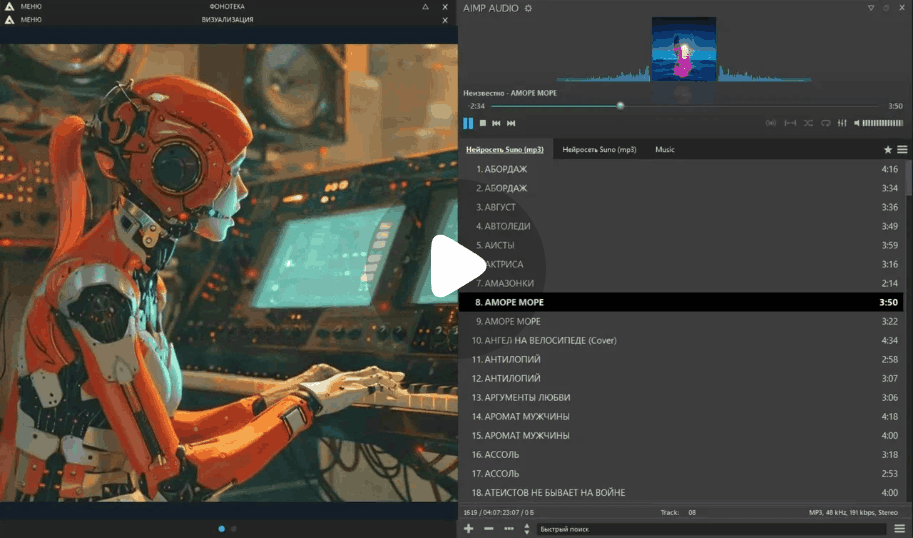
Task: Open the sort options up-down arrows
Action: click(x=527, y=528)
